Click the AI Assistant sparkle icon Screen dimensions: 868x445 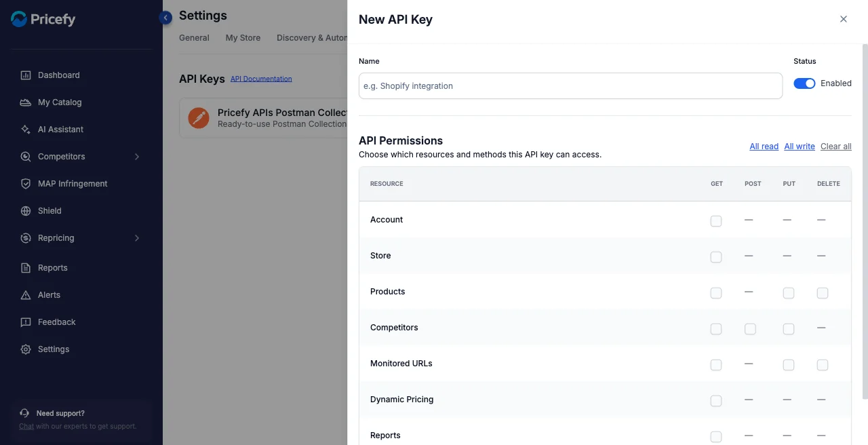tap(26, 130)
